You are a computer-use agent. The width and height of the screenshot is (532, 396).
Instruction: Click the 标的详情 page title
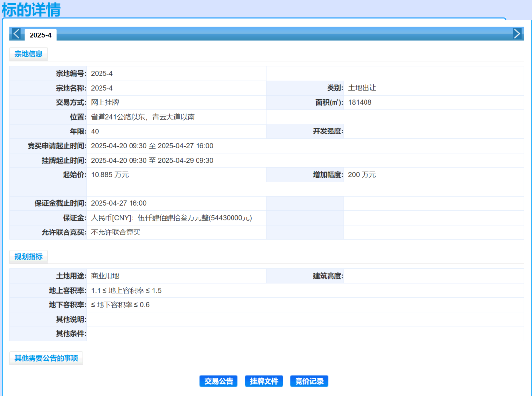point(31,9)
